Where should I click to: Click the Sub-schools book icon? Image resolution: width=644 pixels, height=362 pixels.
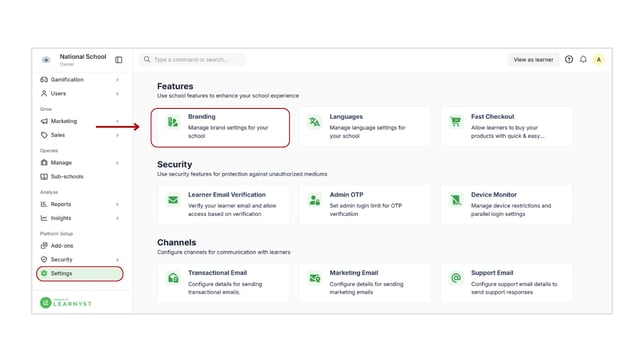click(x=44, y=177)
